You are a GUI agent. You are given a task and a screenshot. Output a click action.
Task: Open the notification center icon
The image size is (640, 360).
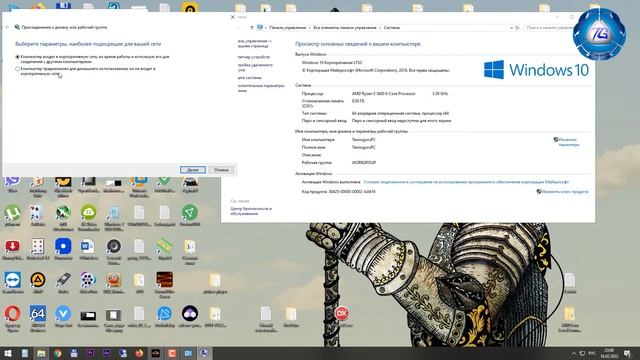coord(627,353)
